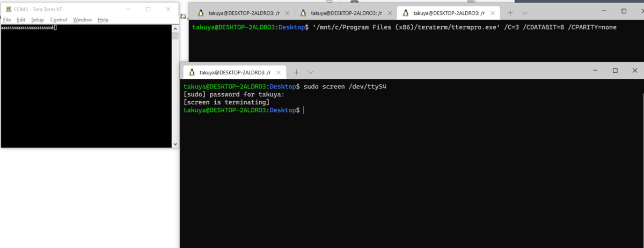The width and height of the screenshot is (644, 248).
Task: Open the Control menu in Tera Term
Action: click(58, 20)
